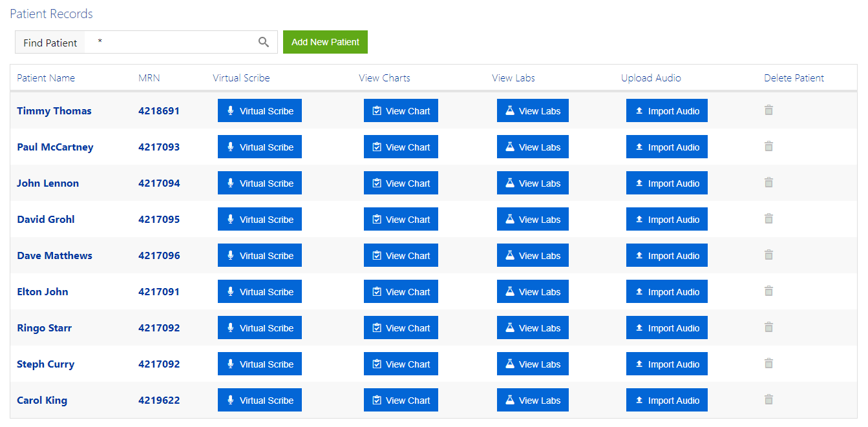Open View Chart for Steph Curry
The width and height of the screenshot is (868, 427).
[x=401, y=364]
